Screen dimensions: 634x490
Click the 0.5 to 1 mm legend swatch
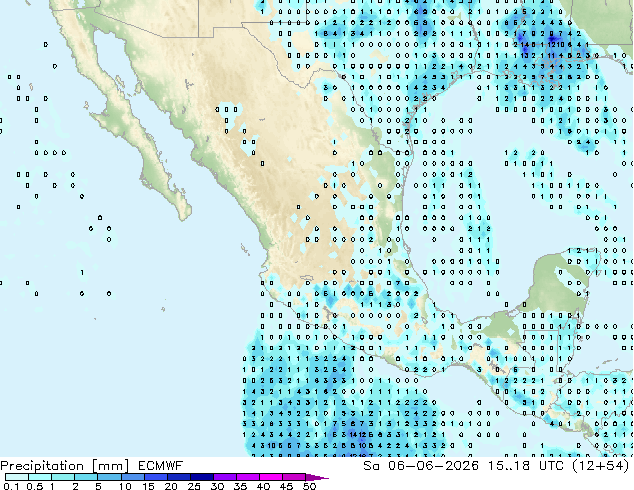[40, 477]
